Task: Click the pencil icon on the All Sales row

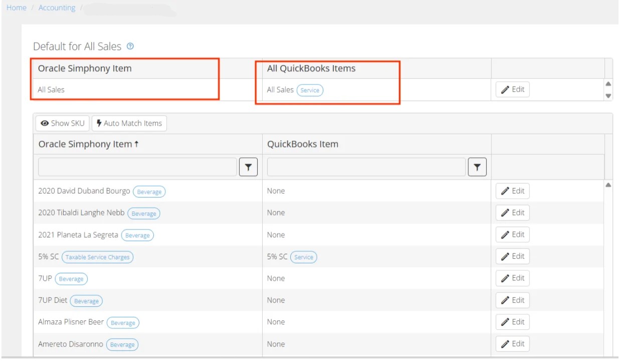Action: [505, 89]
